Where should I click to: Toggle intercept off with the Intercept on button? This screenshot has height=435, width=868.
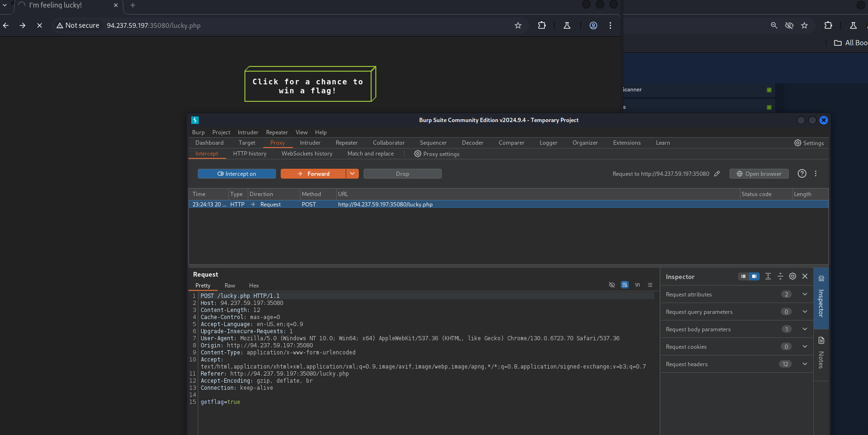pos(236,173)
